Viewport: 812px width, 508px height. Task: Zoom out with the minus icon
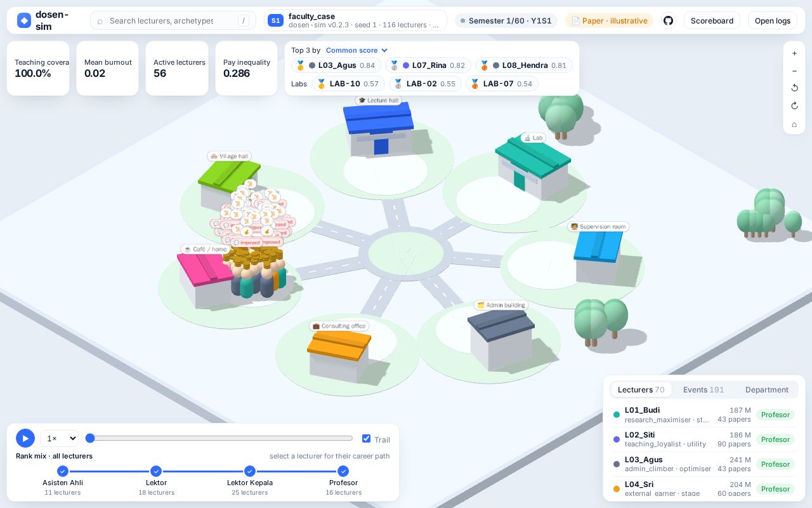(794, 71)
